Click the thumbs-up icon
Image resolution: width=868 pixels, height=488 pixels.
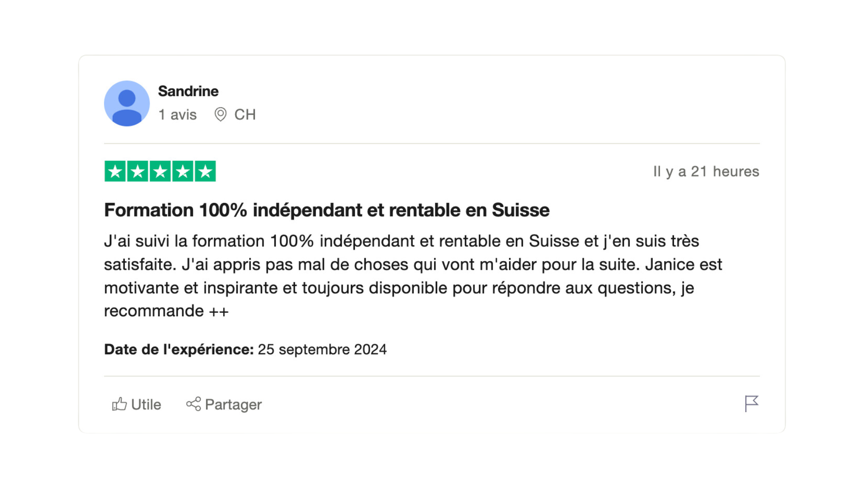point(119,404)
